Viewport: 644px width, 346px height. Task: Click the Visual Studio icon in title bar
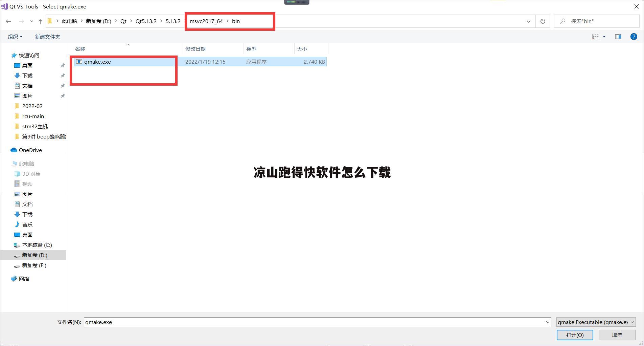pyautogui.click(x=4, y=6)
